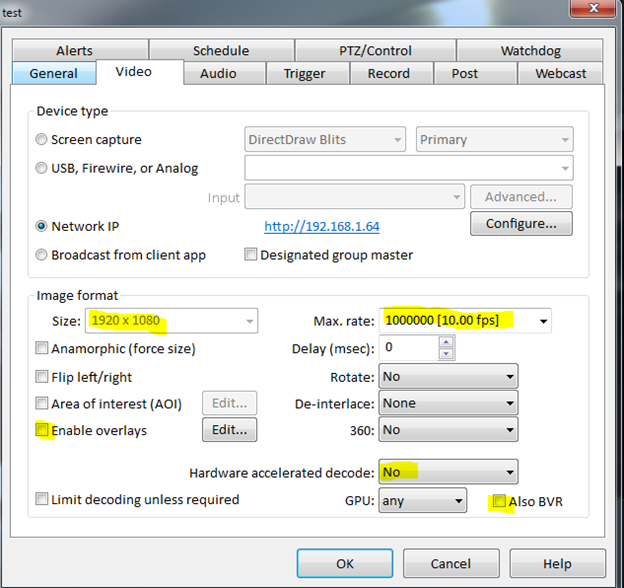Increase Delay (msec) with up arrow

coord(446,343)
